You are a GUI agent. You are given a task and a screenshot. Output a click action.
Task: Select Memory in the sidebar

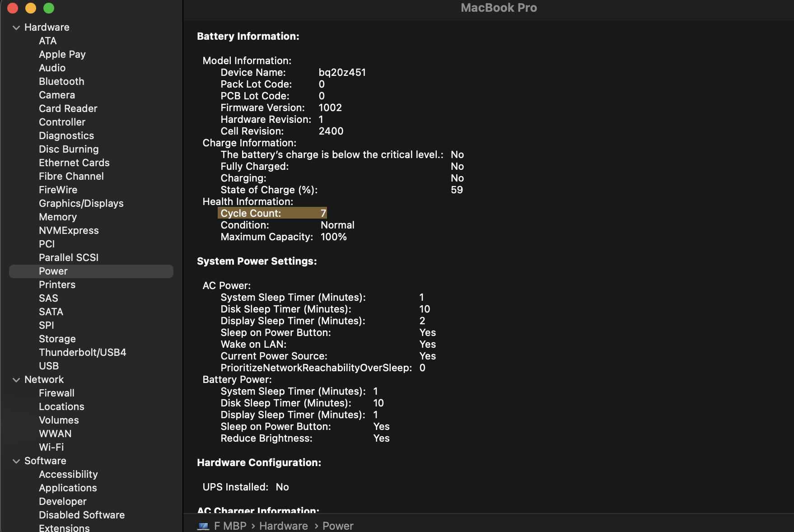(58, 217)
